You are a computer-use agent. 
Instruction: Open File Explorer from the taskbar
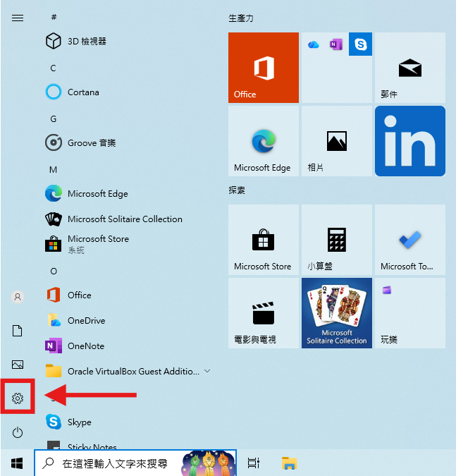tap(289, 463)
